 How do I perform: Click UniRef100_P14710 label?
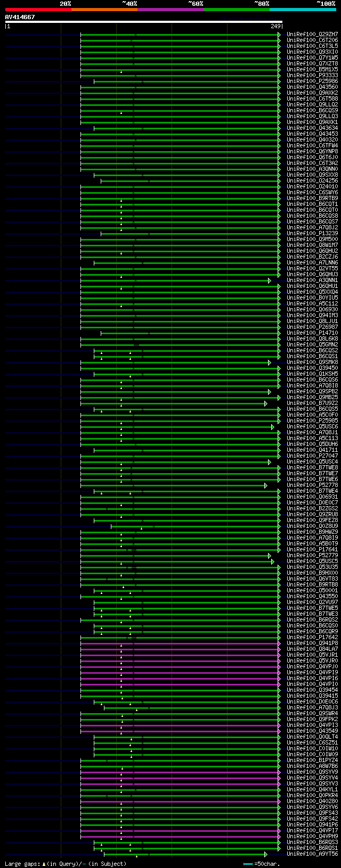[312, 333]
